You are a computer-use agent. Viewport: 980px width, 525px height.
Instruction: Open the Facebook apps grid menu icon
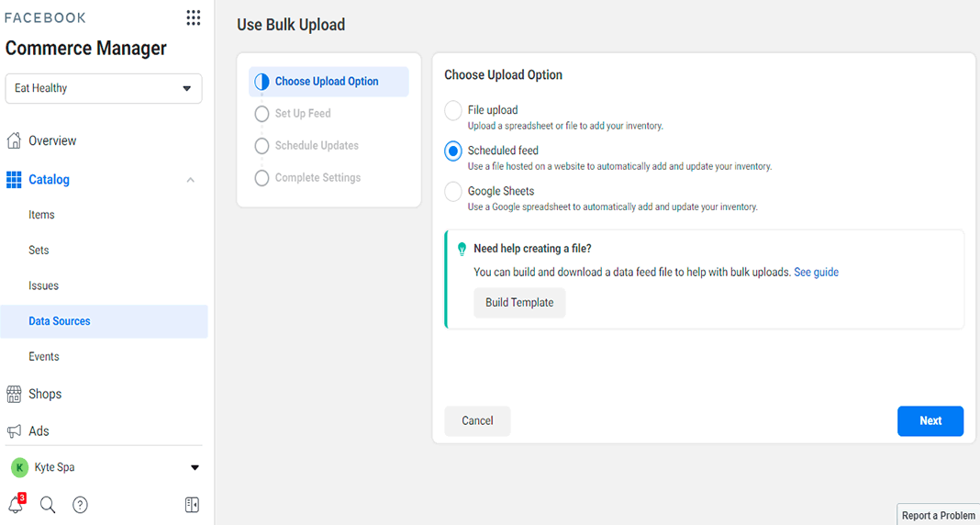[193, 18]
